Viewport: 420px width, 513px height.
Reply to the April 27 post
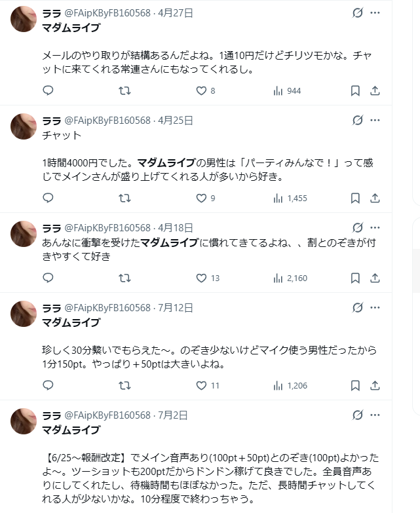click(48, 91)
